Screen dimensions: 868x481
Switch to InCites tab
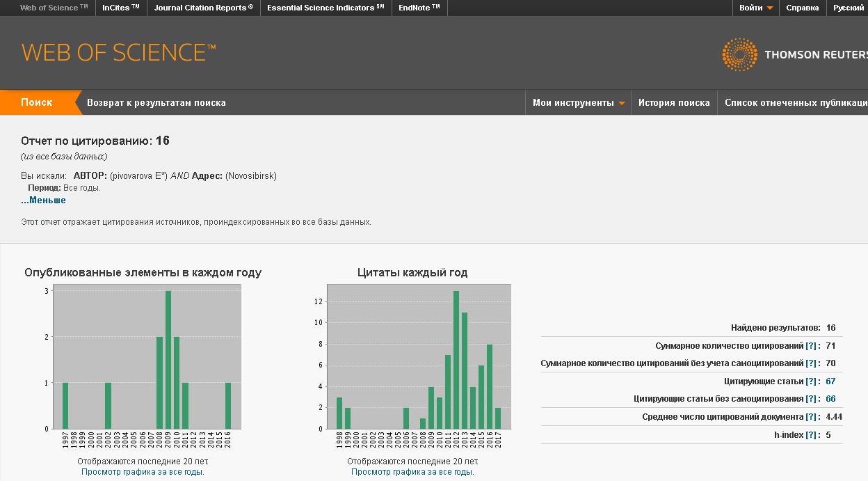pyautogui.click(x=121, y=8)
